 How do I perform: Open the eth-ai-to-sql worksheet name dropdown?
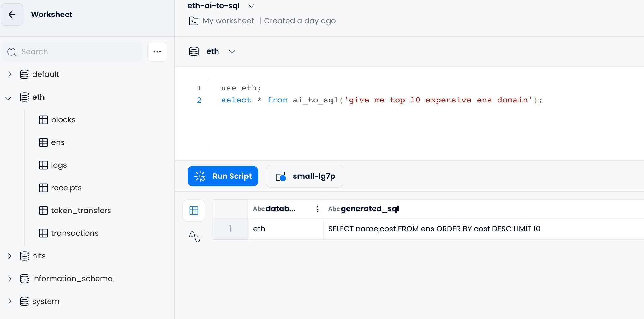tap(251, 6)
